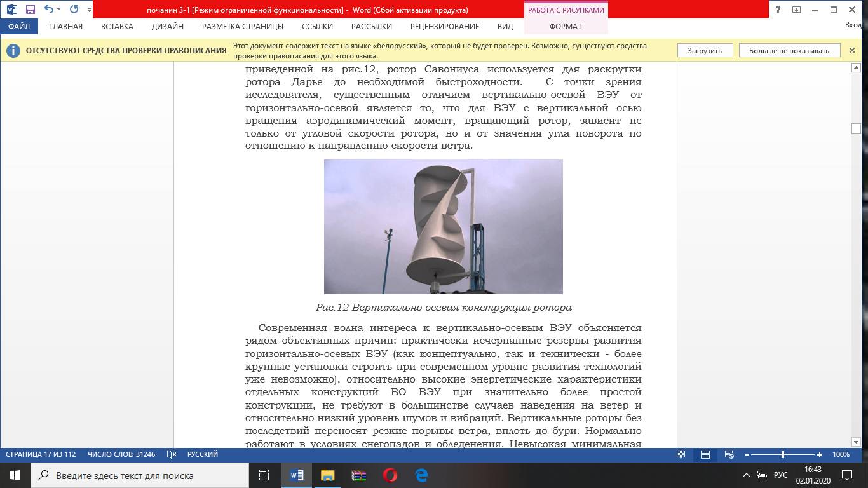
Task: Click the Save icon in quick access toolbar
Action: 30,10
